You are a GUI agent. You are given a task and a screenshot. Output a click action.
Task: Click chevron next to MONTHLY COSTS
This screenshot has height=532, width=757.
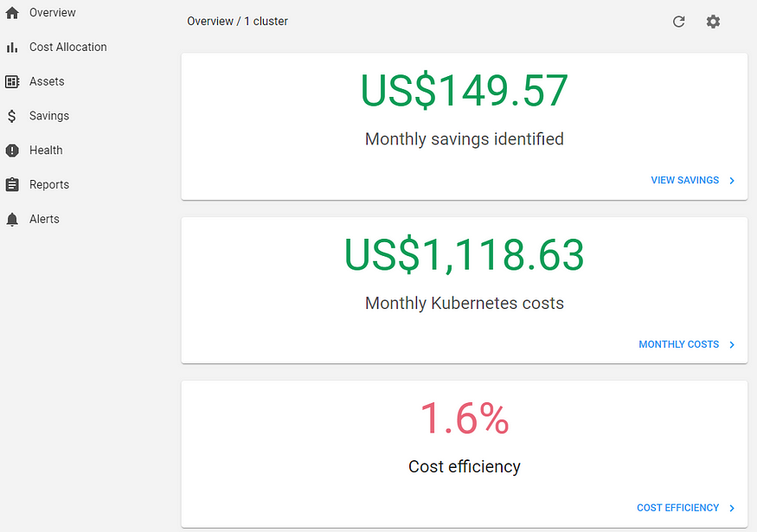(x=732, y=344)
